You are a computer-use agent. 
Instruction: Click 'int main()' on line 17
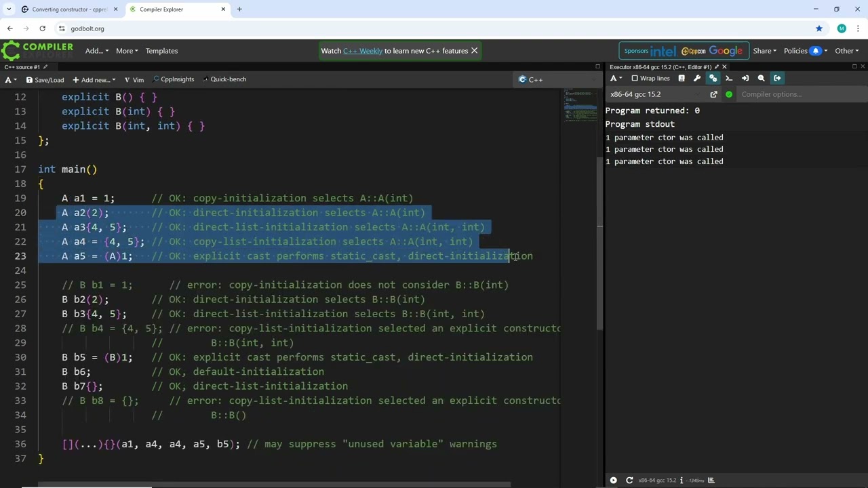[x=68, y=169]
